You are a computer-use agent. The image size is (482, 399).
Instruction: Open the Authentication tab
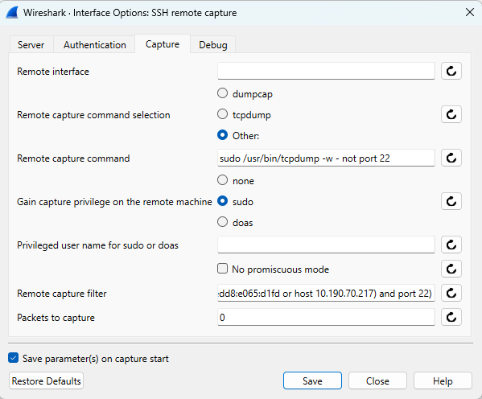[95, 45]
